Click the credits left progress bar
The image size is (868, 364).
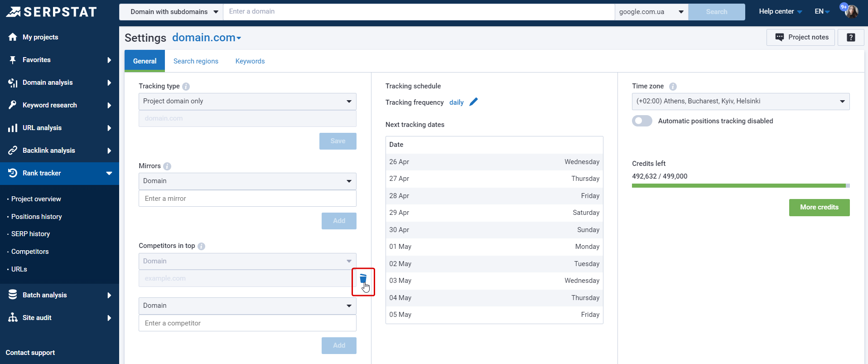pyautogui.click(x=740, y=186)
